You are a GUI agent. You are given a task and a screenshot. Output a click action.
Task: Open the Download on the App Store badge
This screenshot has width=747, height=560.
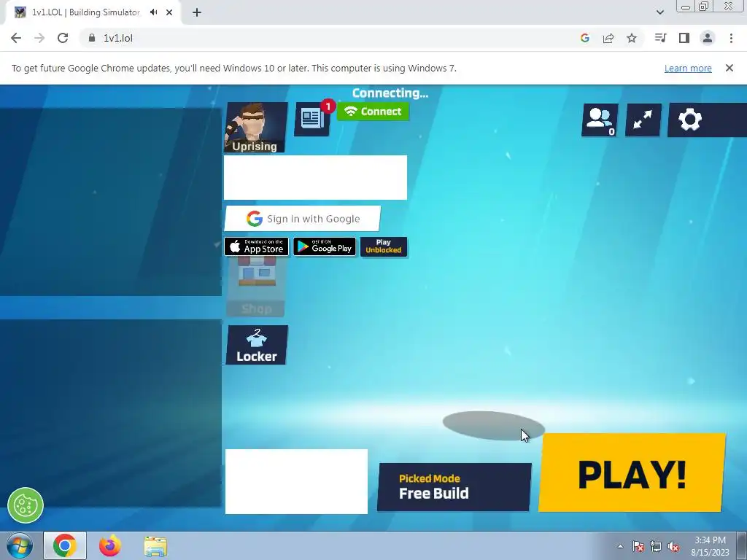coord(256,246)
